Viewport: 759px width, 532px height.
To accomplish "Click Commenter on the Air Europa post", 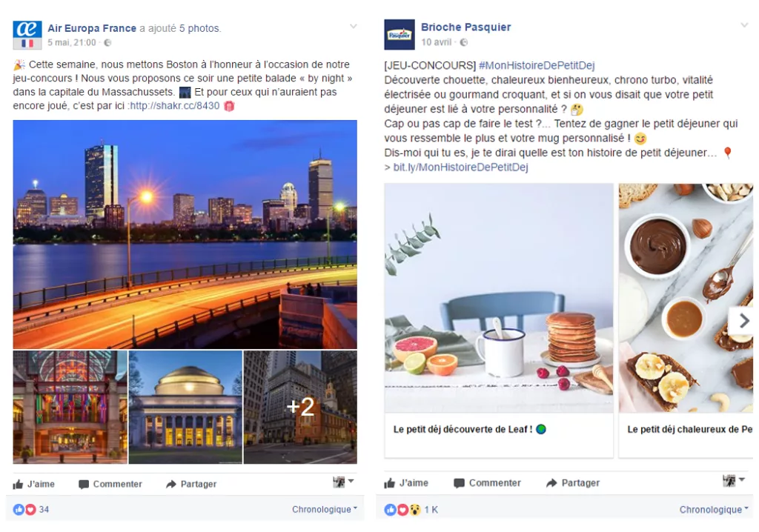I will (x=110, y=484).
